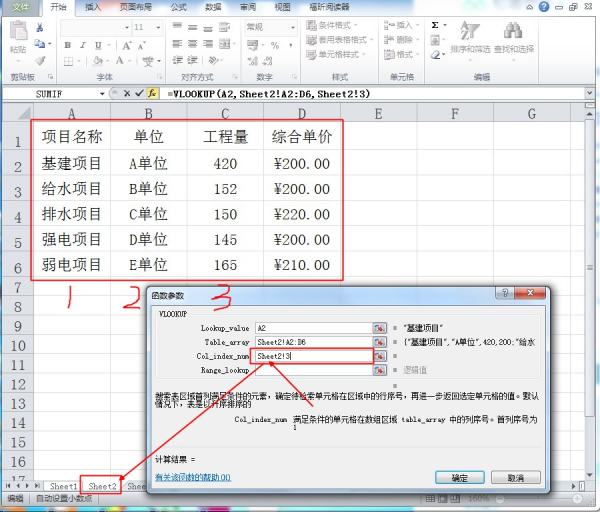Click the Lookup_value input field
Image resolution: width=600 pixels, height=512 pixels.
(314, 328)
